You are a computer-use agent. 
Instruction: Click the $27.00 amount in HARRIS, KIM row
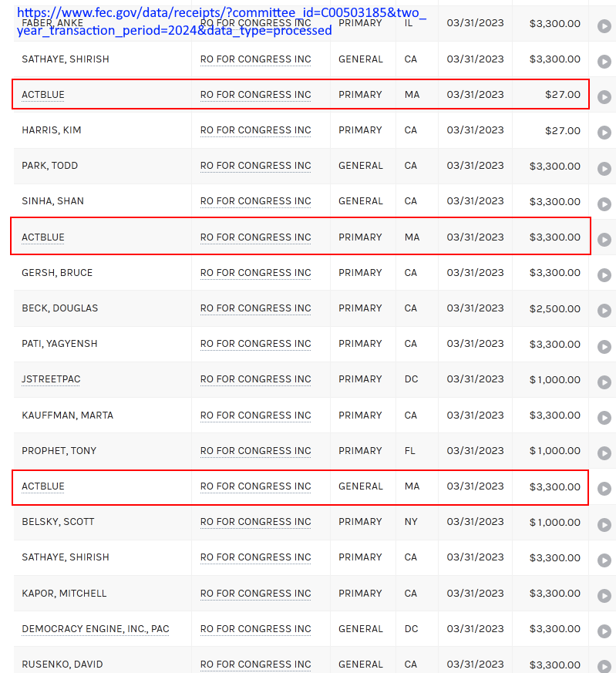pyautogui.click(x=563, y=130)
